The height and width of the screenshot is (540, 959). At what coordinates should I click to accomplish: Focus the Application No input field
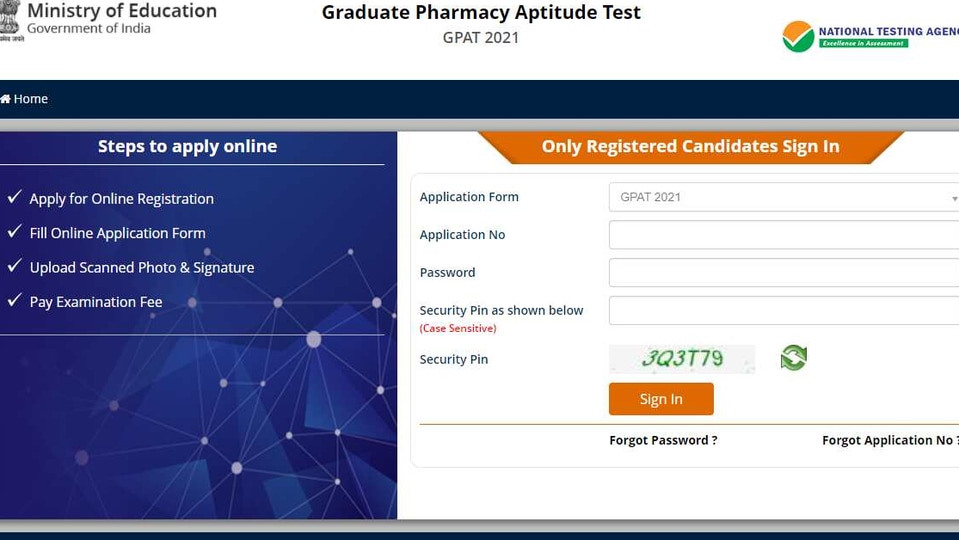click(784, 235)
